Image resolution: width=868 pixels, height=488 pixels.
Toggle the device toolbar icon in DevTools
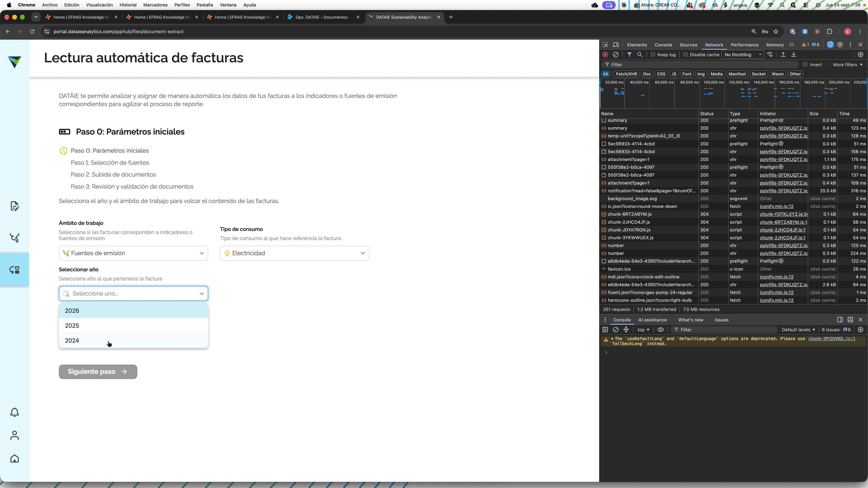(616, 45)
